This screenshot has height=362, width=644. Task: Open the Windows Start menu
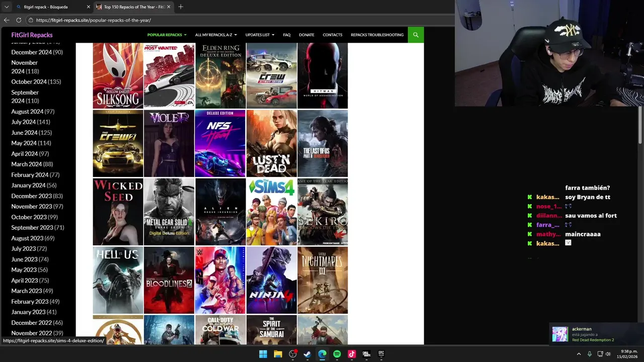(263, 354)
